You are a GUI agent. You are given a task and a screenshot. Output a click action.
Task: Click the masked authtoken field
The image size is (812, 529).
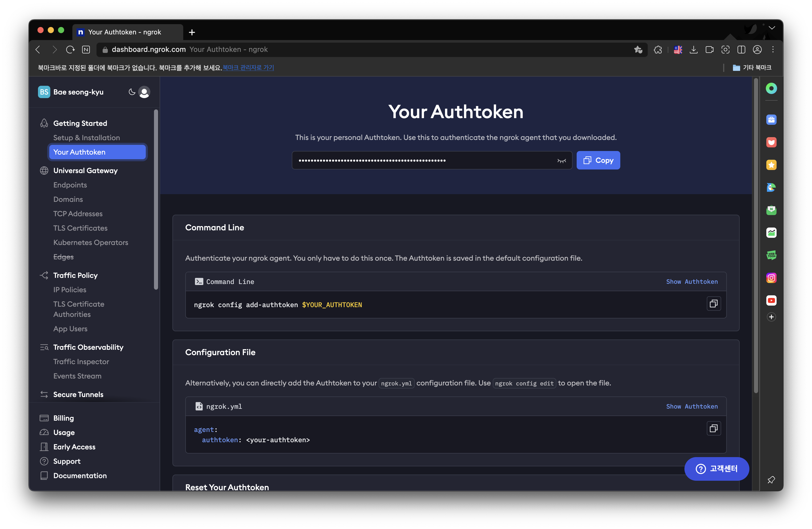pos(423,160)
